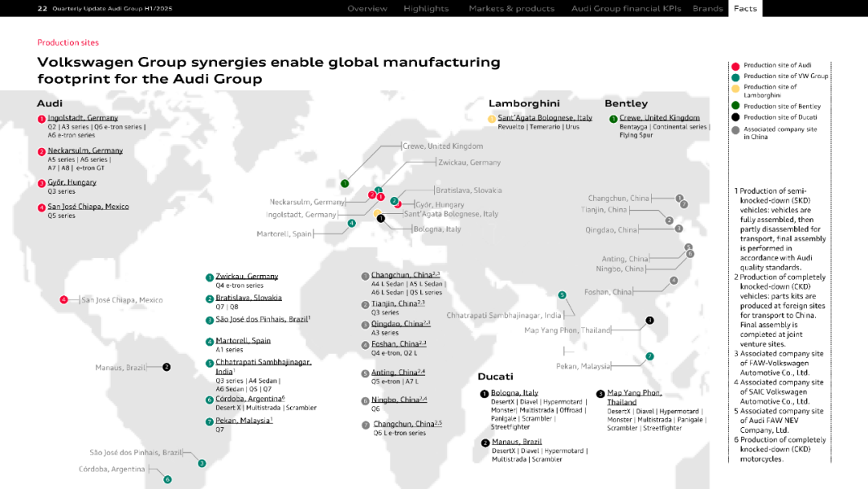This screenshot has height=489, width=868.
Task: Select the dark green Crewe marker on the map
Action: [344, 183]
